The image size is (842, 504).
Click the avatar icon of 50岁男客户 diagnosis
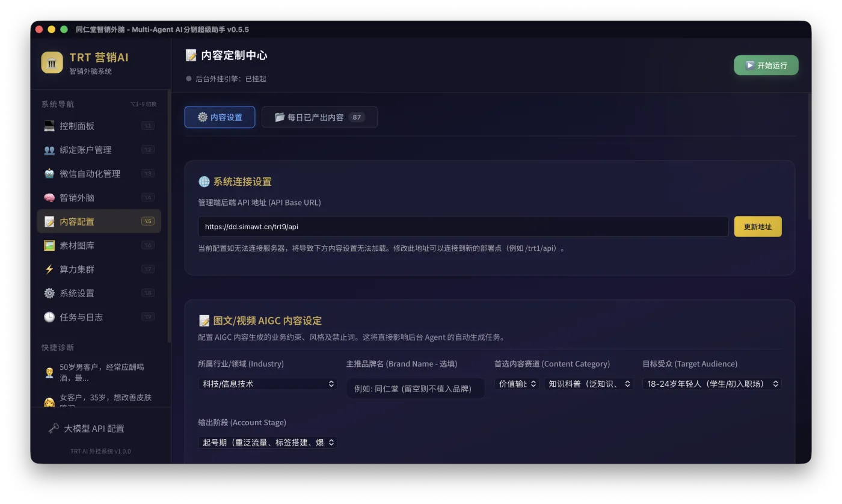[x=49, y=373]
